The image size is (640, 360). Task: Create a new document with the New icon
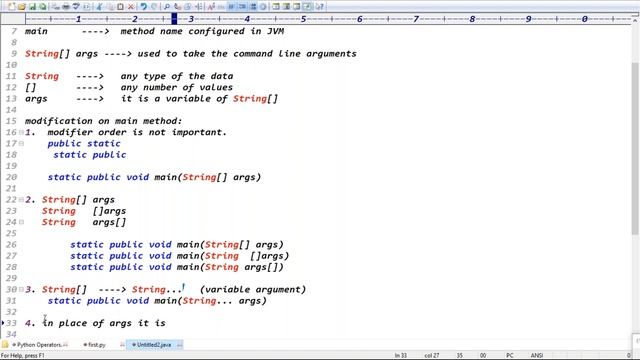(x=11, y=7)
